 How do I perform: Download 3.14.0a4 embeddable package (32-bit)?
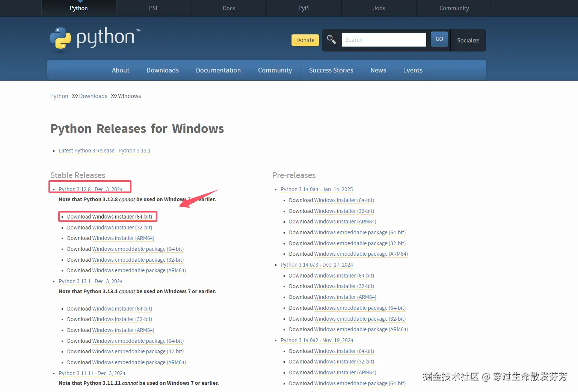click(x=360, y=243)
